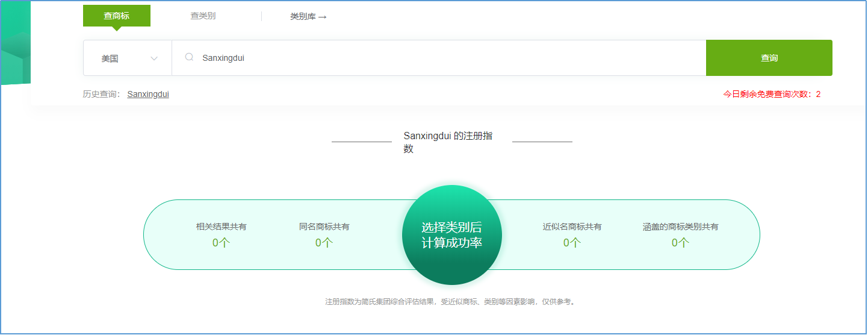Click the 0个 count under 同名商标共有
Viewport: 868px width, 335px height.
(324, 243)
